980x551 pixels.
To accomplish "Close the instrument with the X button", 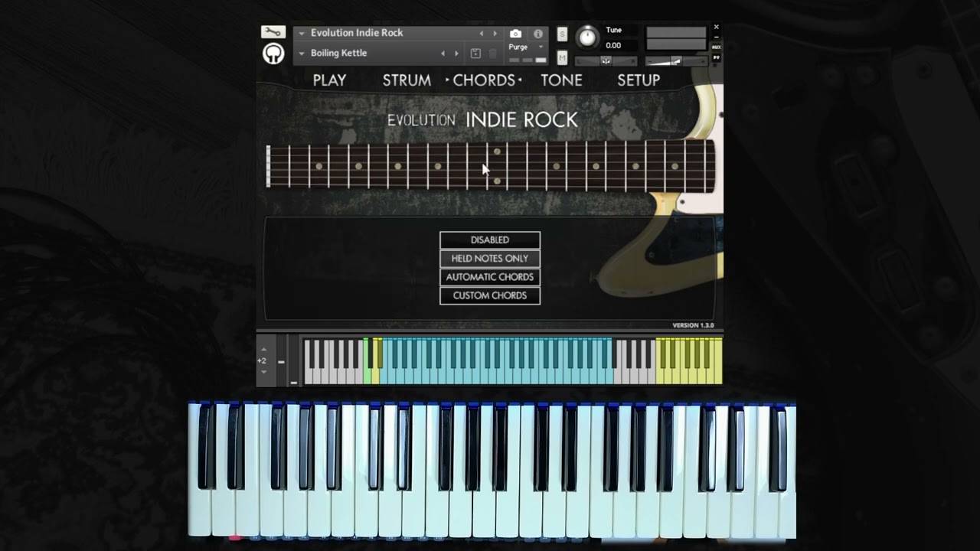I will [x=717, y=28].
